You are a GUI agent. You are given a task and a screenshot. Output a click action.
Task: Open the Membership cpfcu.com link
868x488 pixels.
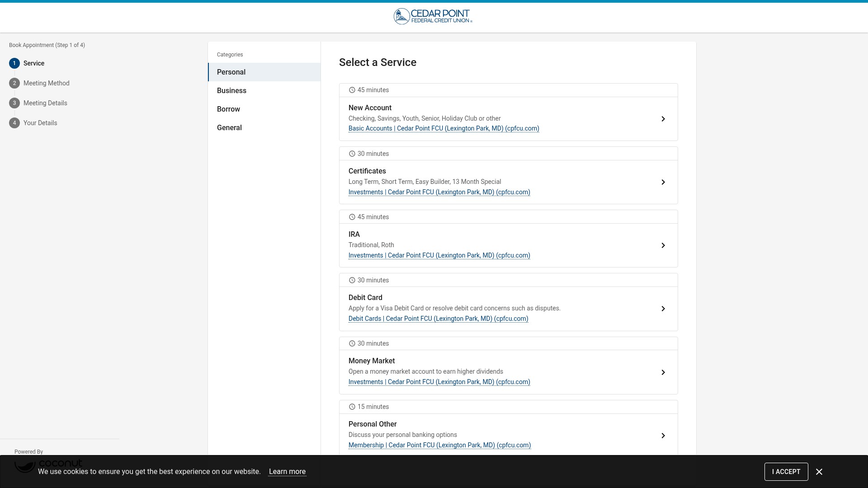coord(439,445)
